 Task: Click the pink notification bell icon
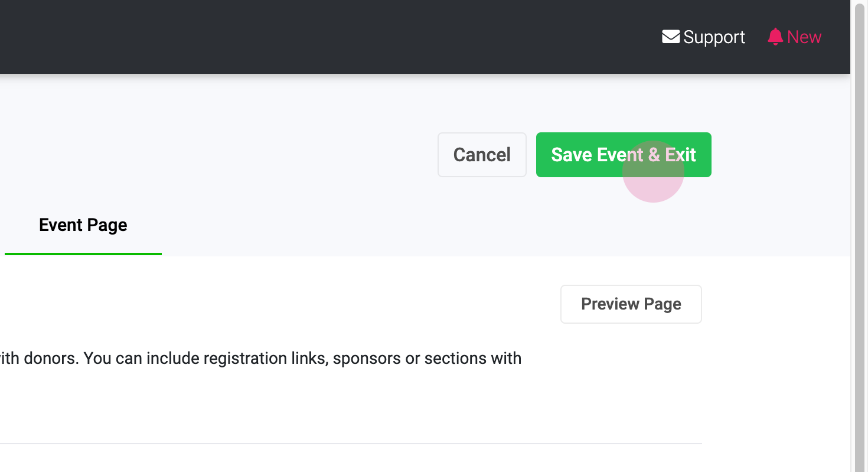pos(775,37)
